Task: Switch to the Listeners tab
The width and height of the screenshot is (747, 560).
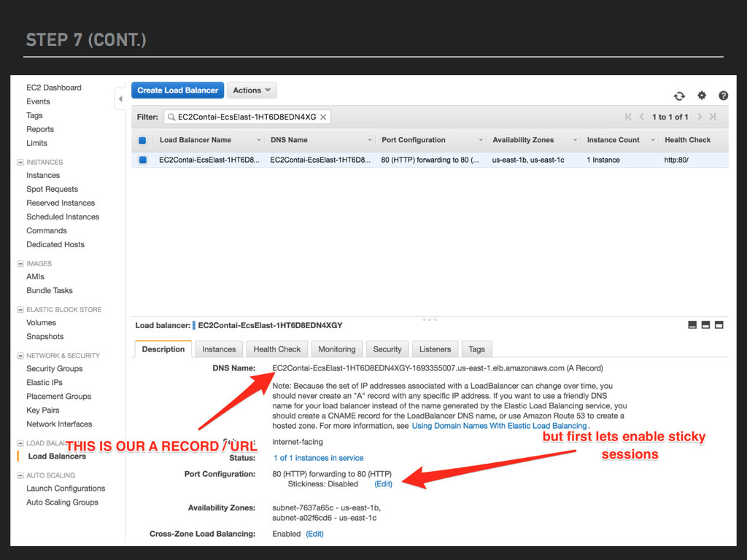Action: 435,349
